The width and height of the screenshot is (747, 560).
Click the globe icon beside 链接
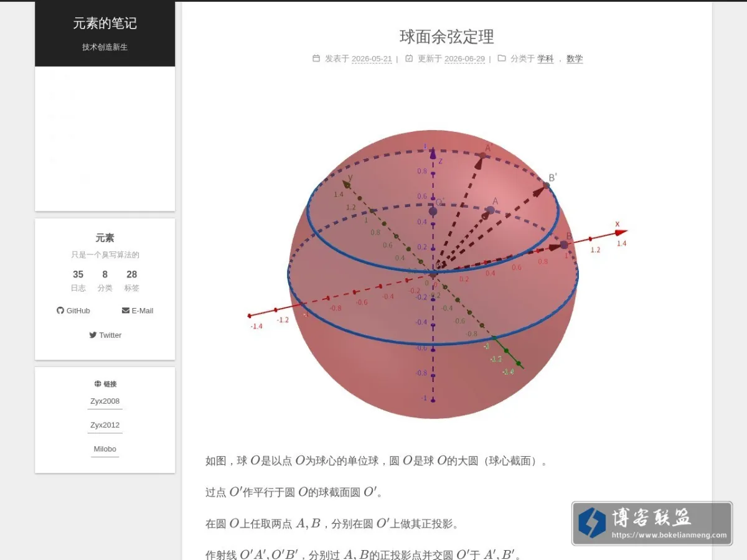[98, 384]
